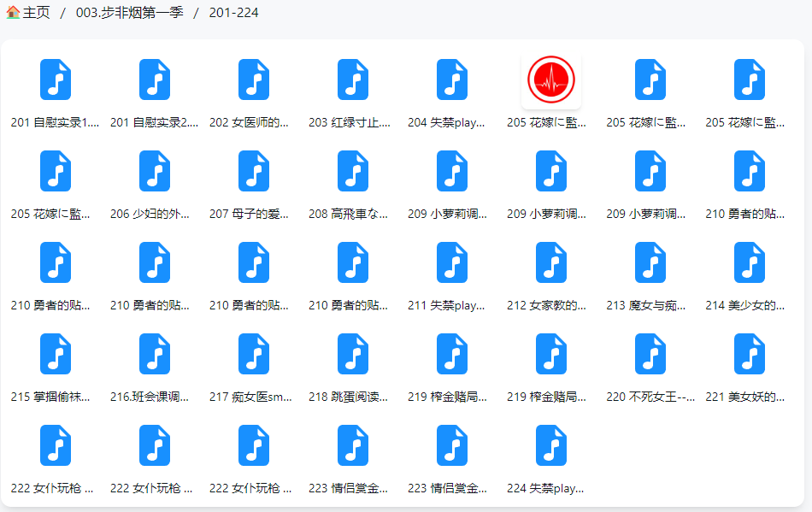Open the red waveform thumbnail for file 205
Viewport: 812px width, 512px height.
[x=551, y=79]
